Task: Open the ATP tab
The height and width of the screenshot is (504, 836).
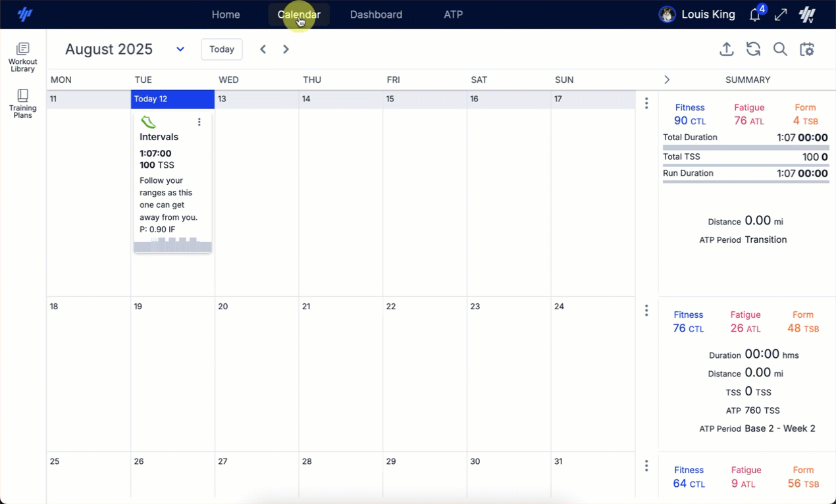Action: (454, 14)
